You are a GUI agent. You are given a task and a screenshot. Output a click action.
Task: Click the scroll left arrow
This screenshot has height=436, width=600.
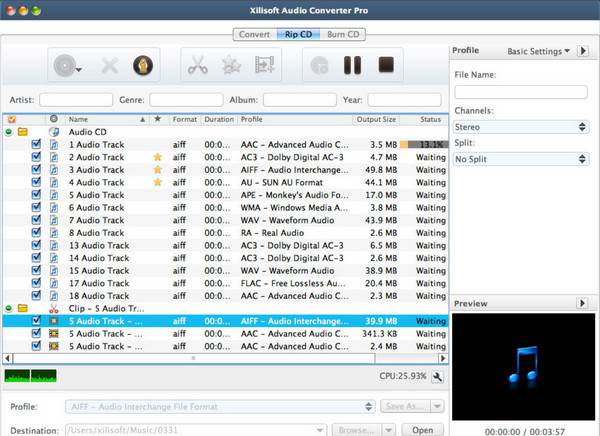[x=8, y=359]
